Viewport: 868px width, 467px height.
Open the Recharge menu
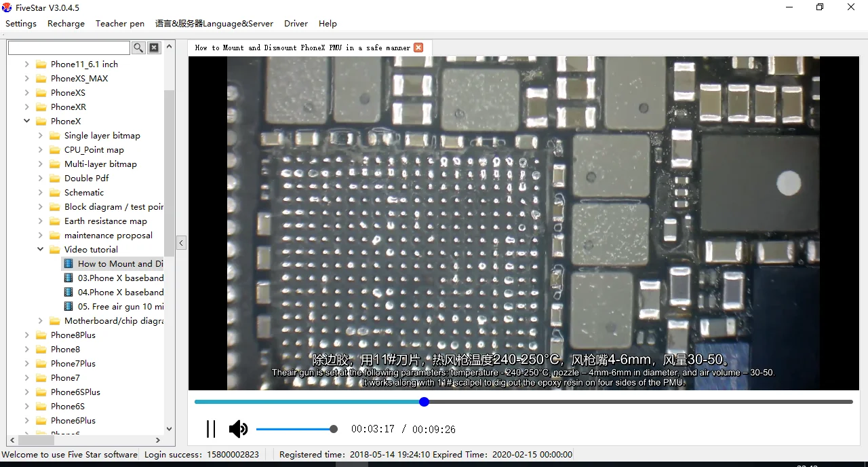click(x=66, y=24)
